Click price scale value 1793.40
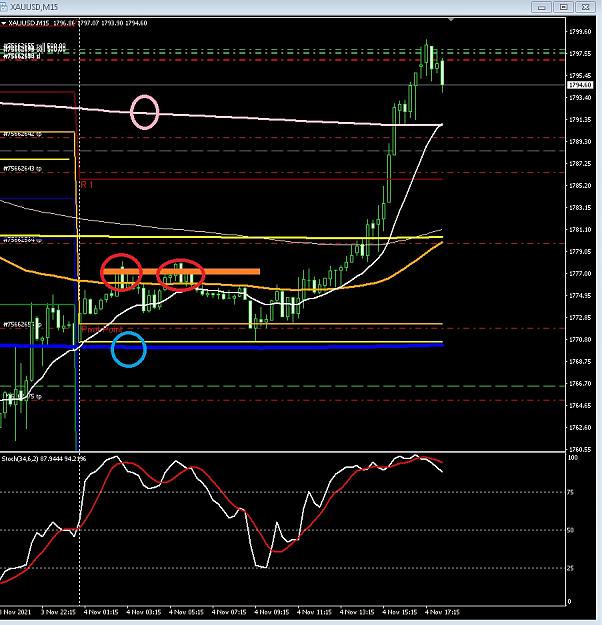 580,97
